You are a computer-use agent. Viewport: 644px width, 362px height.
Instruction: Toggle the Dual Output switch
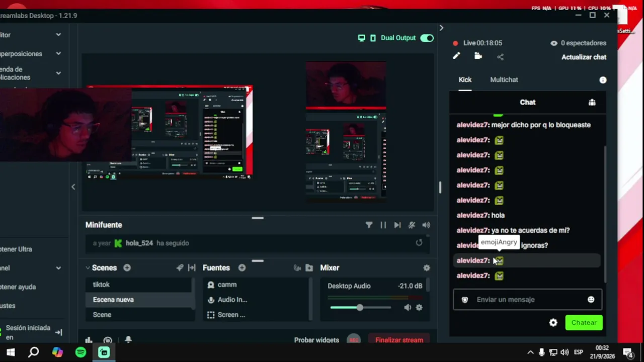[x=427, y=38]
